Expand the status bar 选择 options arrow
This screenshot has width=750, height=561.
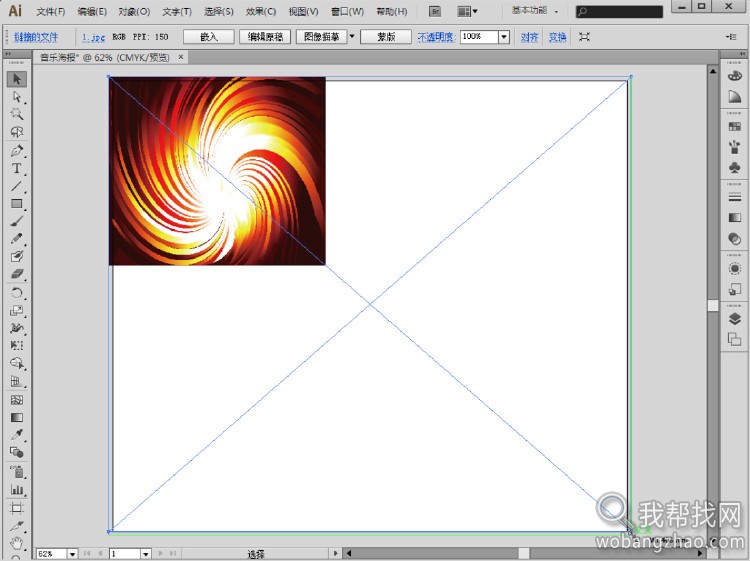pyautogui.click(x=335, y=553)
